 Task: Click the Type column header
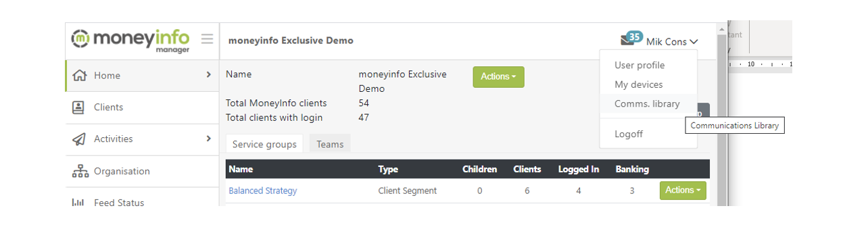click(x=388, y=169)
